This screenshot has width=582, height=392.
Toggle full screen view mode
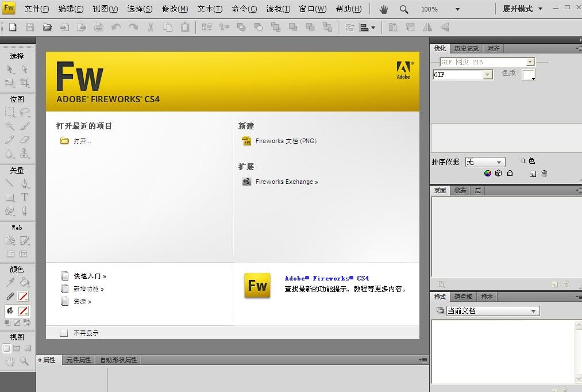(28, 348)
